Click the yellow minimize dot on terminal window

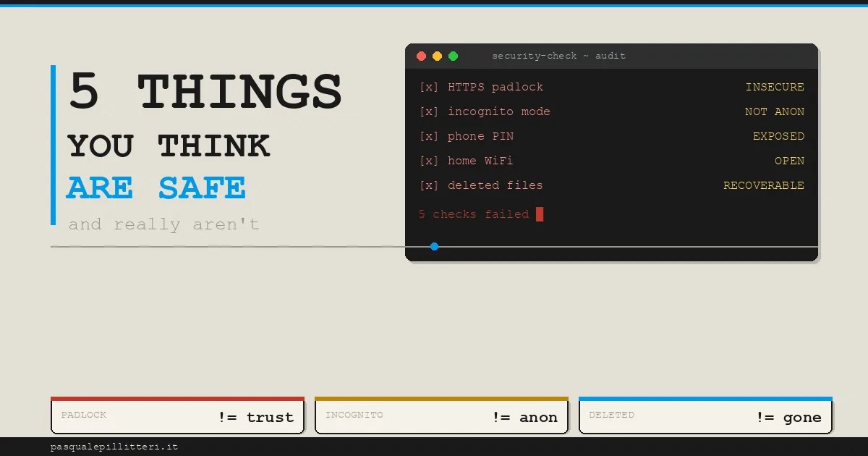tap(438, 56)
